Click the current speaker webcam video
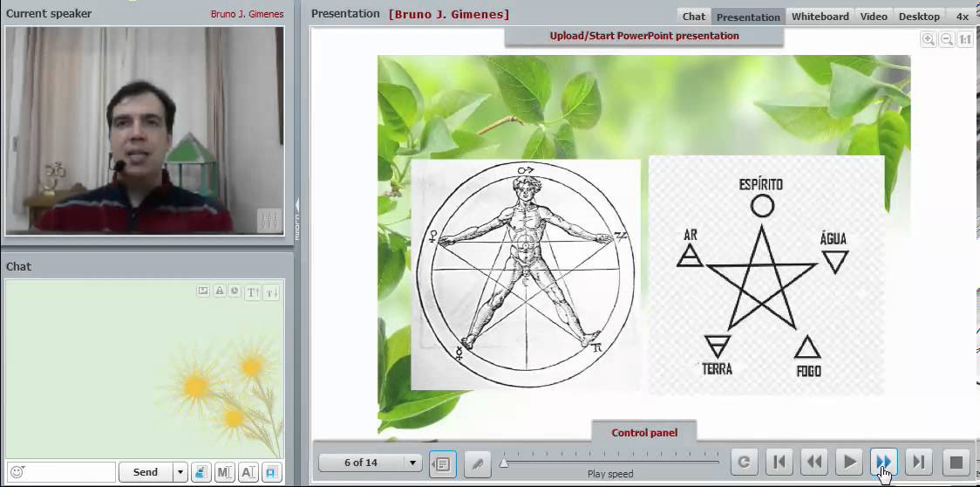The width and height of the screenshot is (980, 487). 145,130
